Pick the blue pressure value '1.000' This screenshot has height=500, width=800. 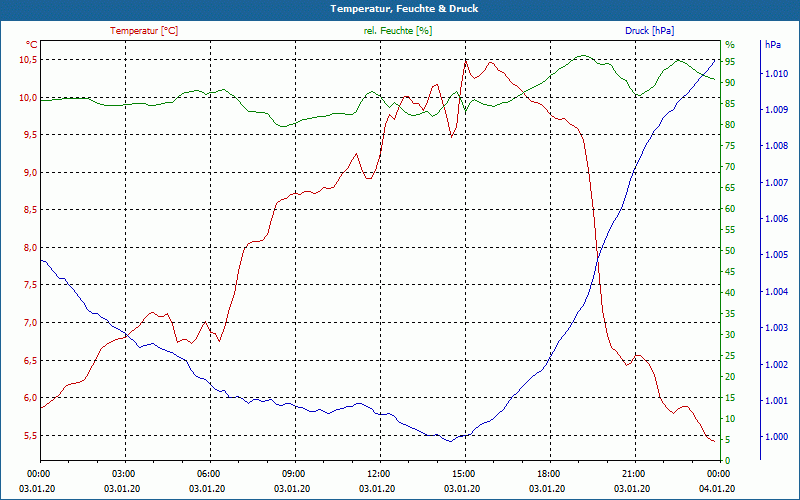pos(776,437)
